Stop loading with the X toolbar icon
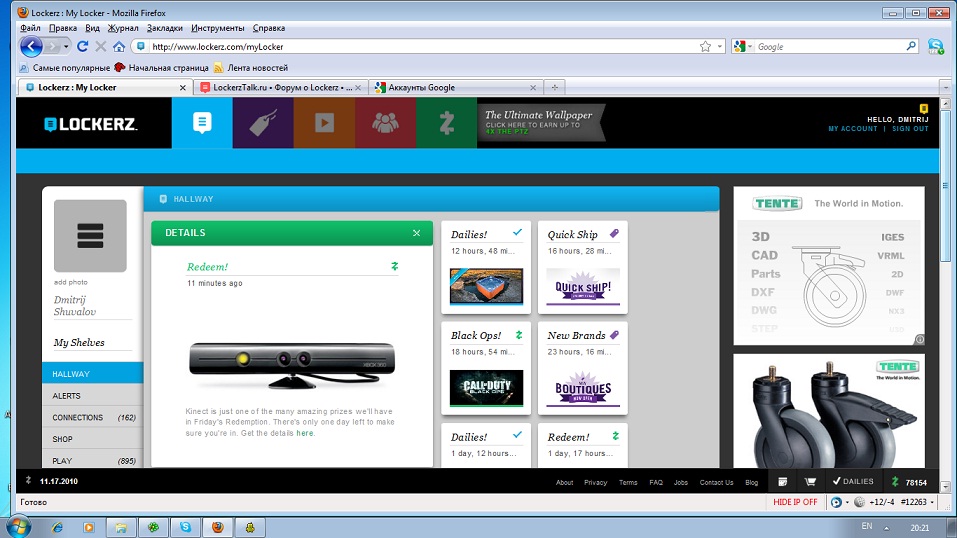This screenshot has height=538, width=957. pos(101,46)
